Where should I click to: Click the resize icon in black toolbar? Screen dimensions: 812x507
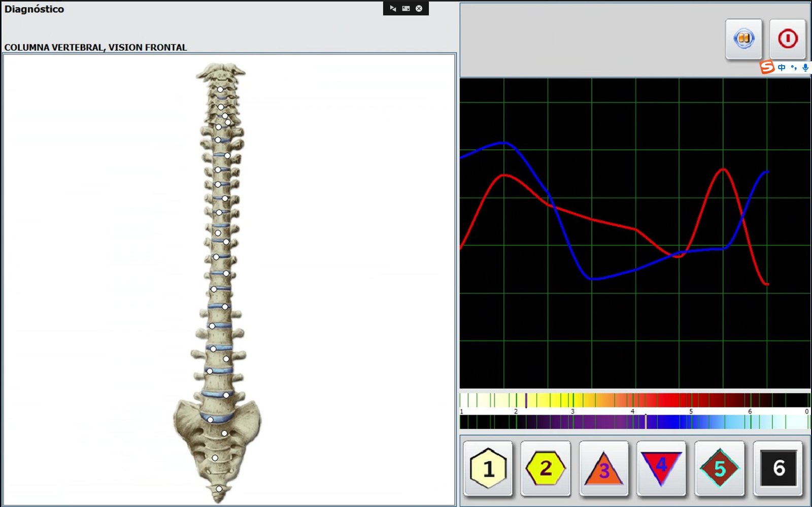click(x=406, y=9)
